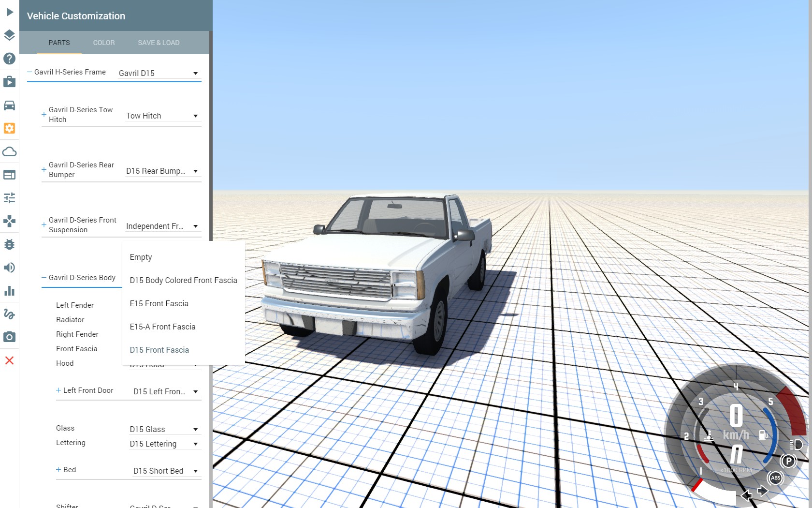Click the Radiator label

70,320
